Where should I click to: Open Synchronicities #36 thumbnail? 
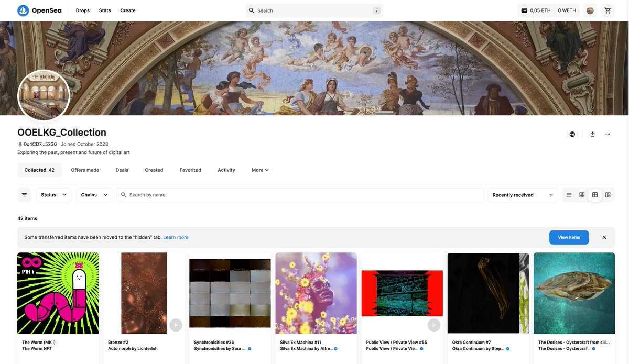pyautogui.click(x=230, y=293)
